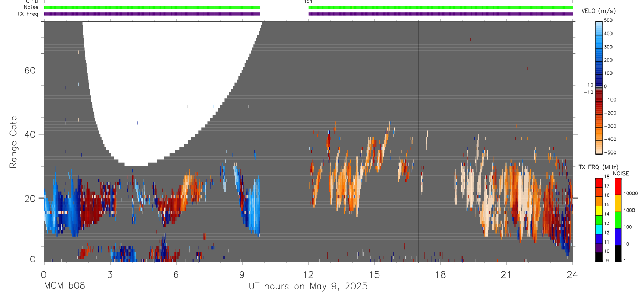Click the '14' frequency scale label

point(606,214)
